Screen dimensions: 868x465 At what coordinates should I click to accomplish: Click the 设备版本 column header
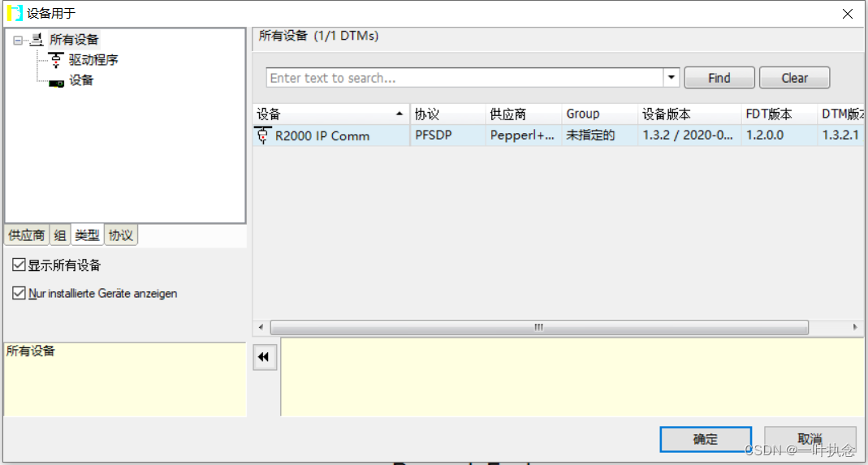689,114
